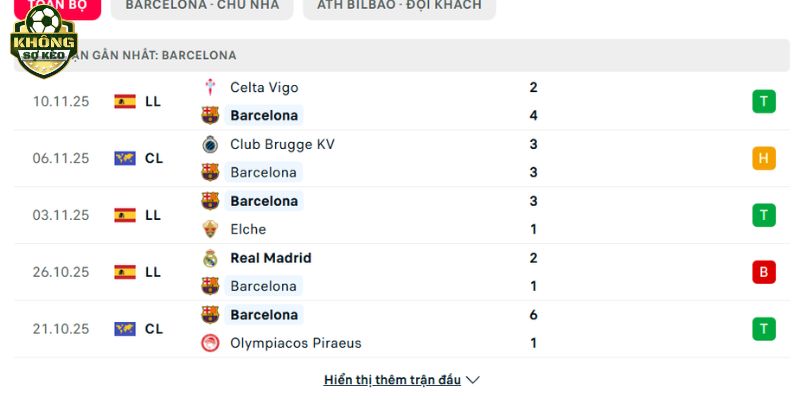Click the 21.10.25 match date

(x=61, y=329)
